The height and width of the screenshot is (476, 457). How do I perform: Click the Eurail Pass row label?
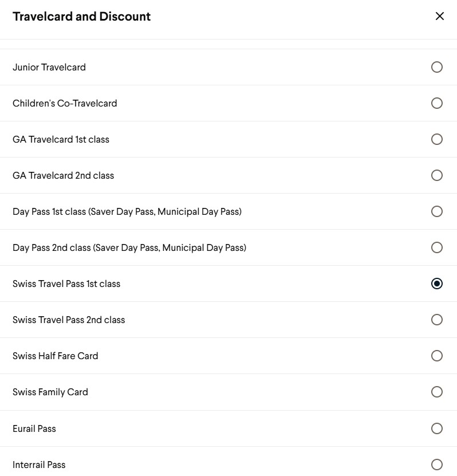click(34, 428)
